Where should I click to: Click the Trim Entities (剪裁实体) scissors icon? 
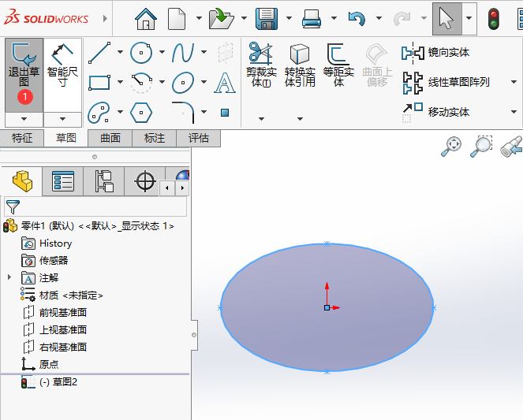click(260, 54)
